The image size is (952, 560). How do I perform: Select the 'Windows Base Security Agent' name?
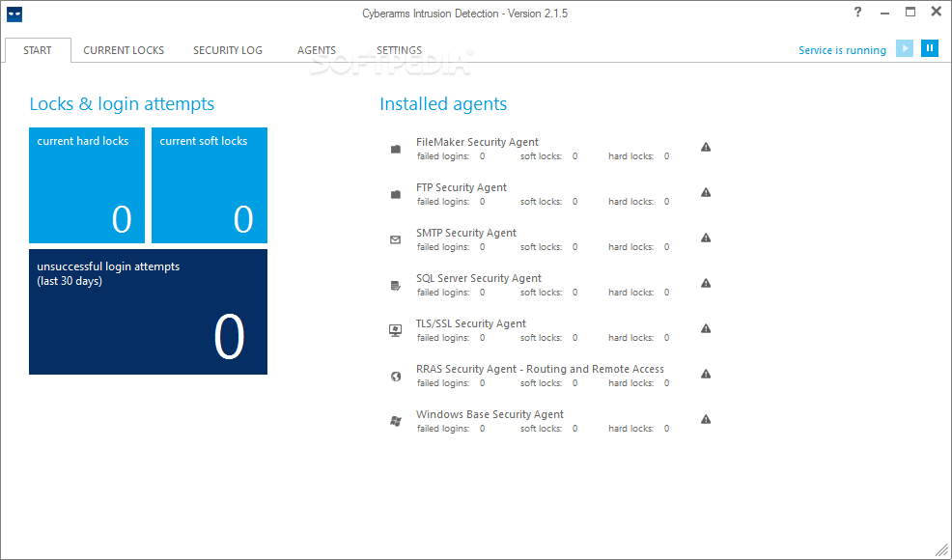coord(490,414)
